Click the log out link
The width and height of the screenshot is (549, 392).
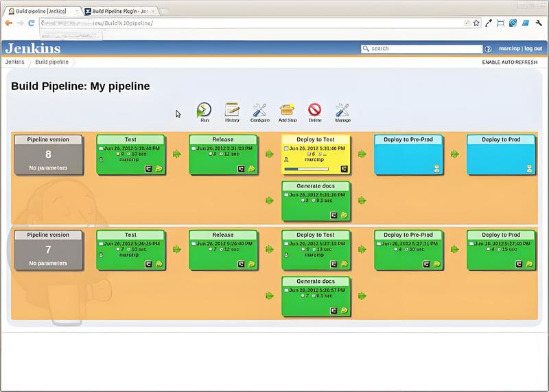pyautogui.click(x=533, y=49)
